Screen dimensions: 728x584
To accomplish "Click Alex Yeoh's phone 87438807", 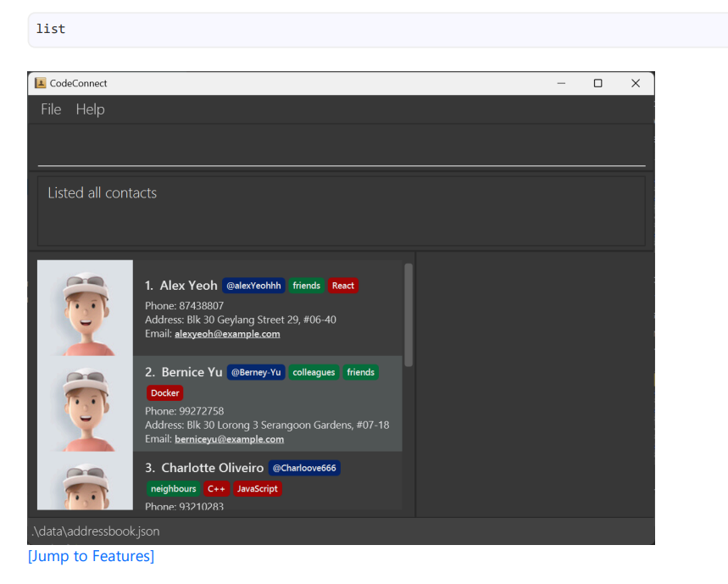I will (x=201, y=306).
